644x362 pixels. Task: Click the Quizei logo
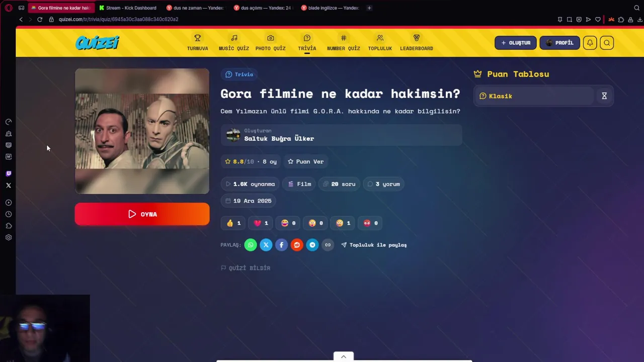coord(97,43)
